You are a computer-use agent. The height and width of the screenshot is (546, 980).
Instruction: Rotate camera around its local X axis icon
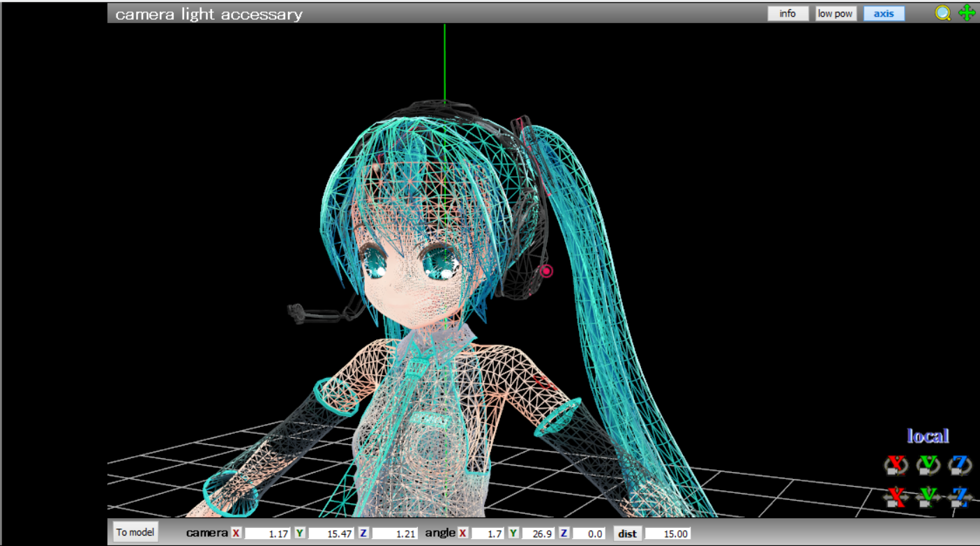click(896, 466)
